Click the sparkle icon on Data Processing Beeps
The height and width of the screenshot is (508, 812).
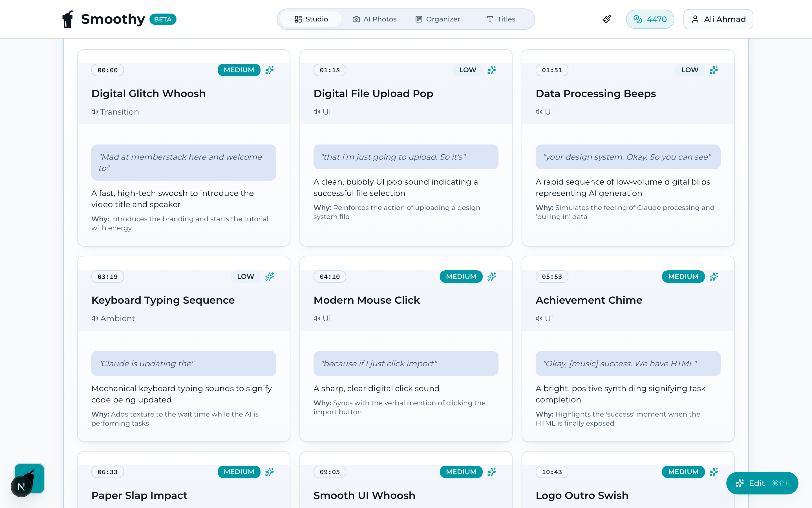coord(714,70)
